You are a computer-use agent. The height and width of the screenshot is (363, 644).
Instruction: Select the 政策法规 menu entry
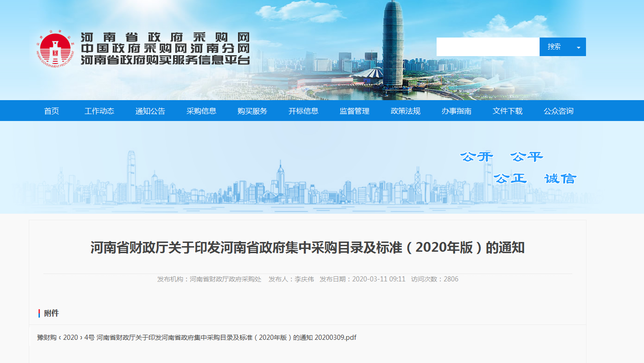click(406, 111)
